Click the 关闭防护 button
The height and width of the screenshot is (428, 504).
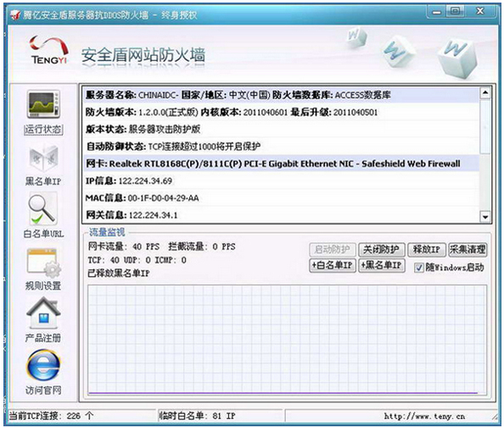coord(381,250)
